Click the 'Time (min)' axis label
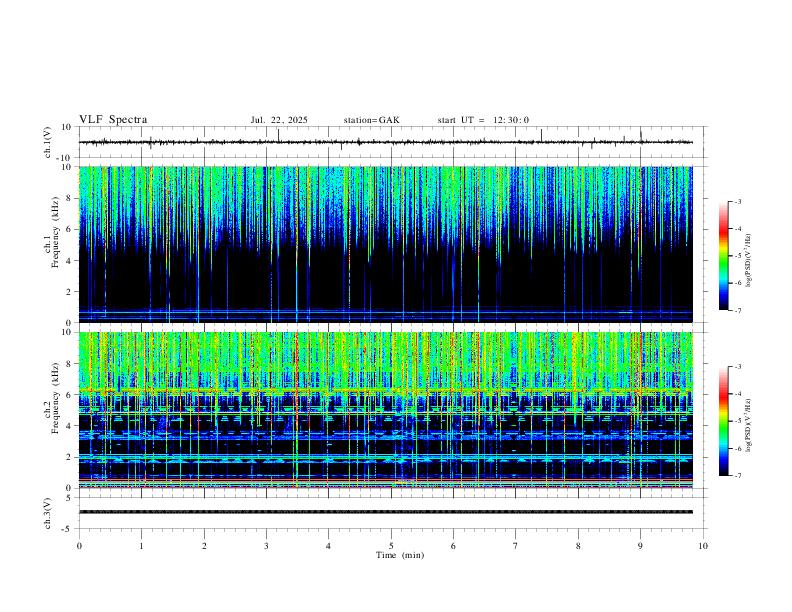 click(x=400, y=555)
